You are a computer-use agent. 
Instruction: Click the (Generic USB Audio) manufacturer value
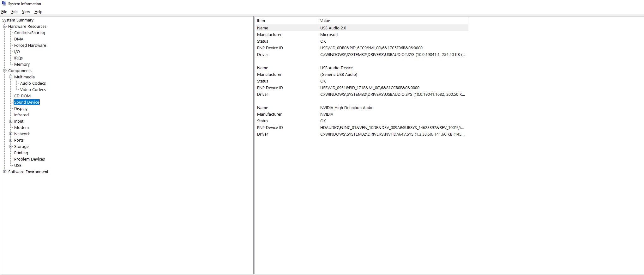[339, 75]
